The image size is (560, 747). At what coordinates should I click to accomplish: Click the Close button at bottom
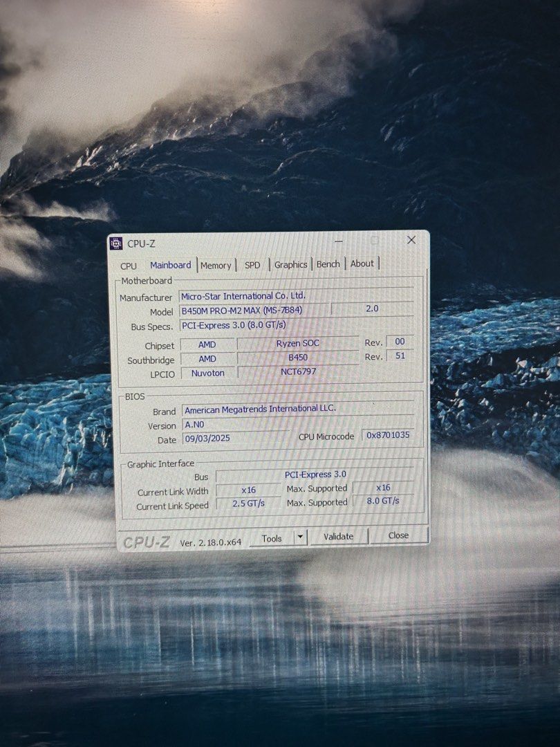point(398,535)
